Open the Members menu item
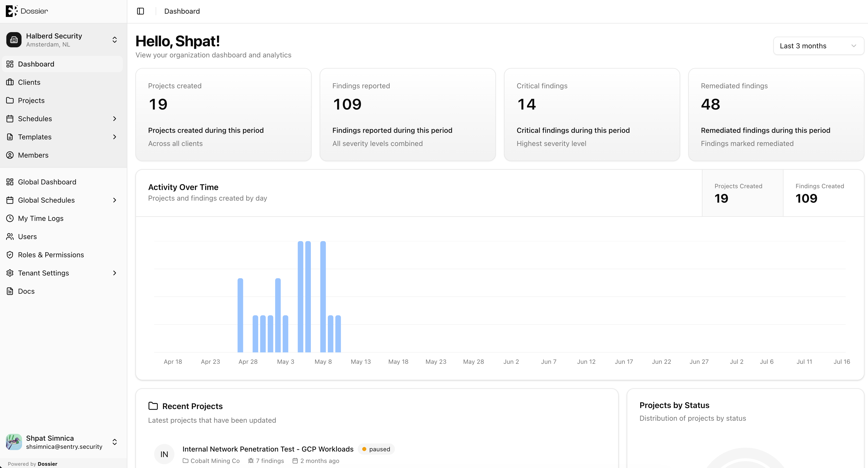 tap(62, 155)
